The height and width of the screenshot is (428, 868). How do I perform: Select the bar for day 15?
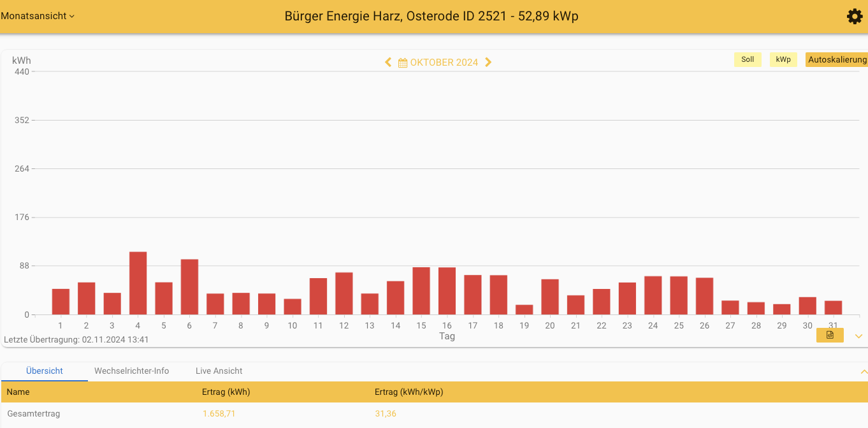(421, 291)
